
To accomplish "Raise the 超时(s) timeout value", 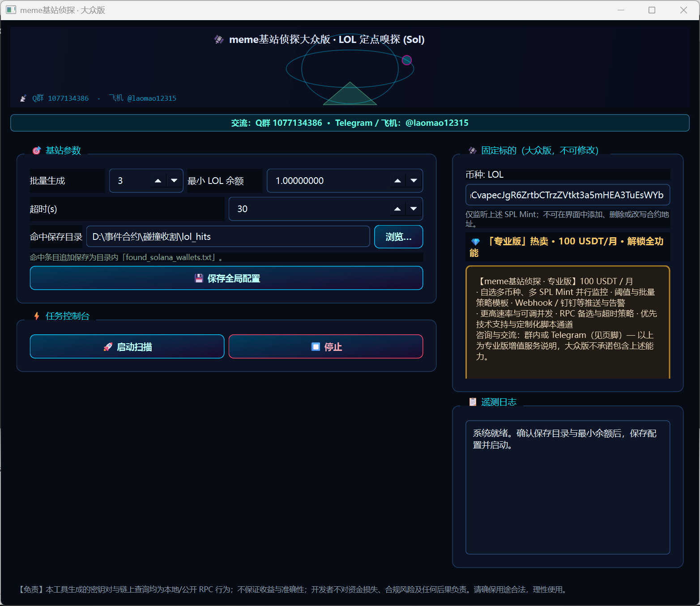I will (397, 209).
